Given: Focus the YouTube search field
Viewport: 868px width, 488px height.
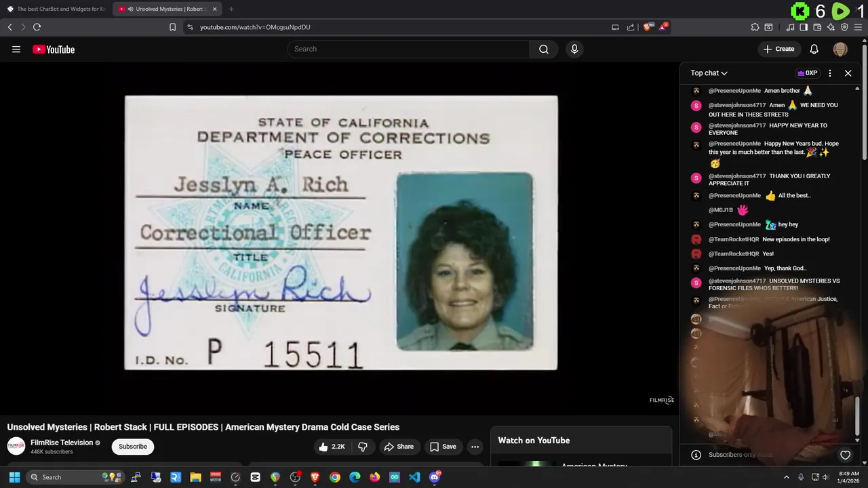Looking at the screenshot, I should [408, 49].
